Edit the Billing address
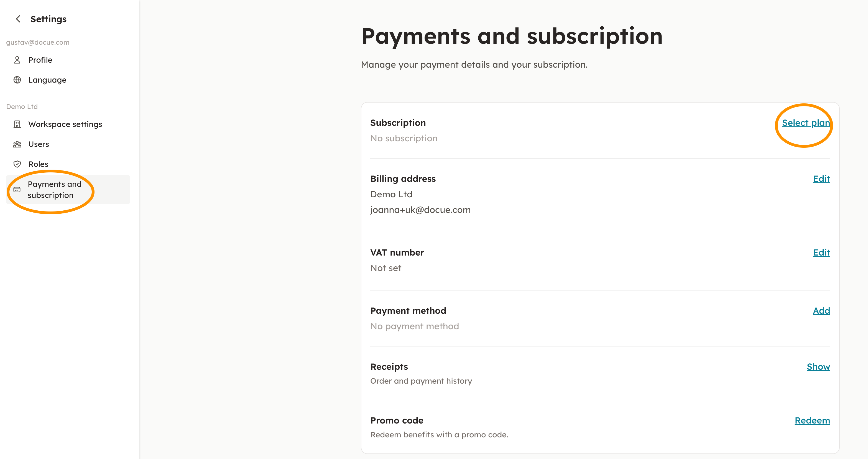The image size is (868, 459). (x=821, y=179)
